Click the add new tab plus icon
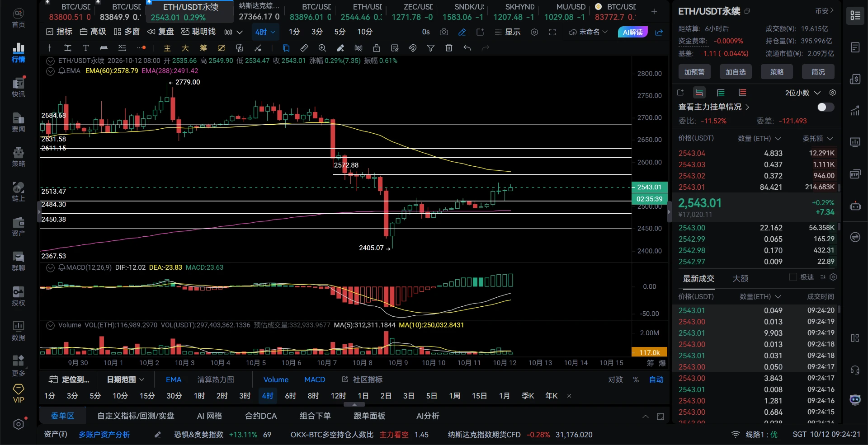 click(x=654, y=11)
